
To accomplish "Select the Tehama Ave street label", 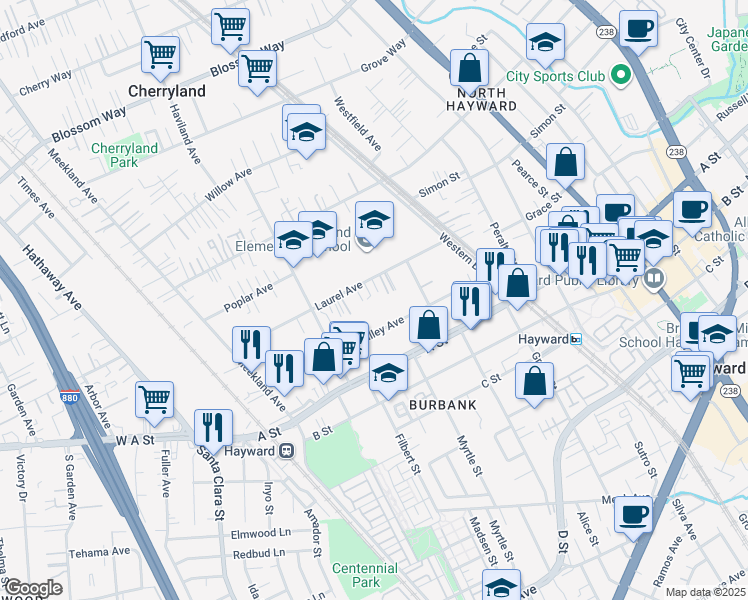I will 99,553.
